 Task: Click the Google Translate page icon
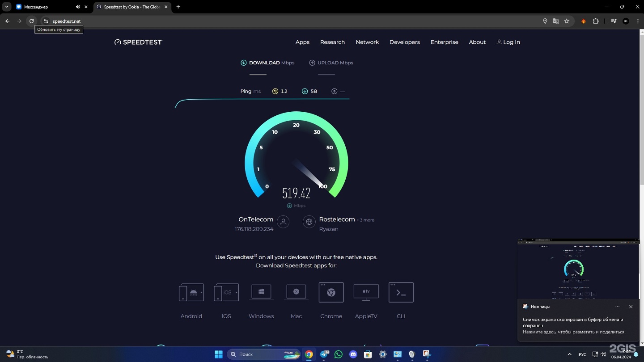click(x=555, y=21)
